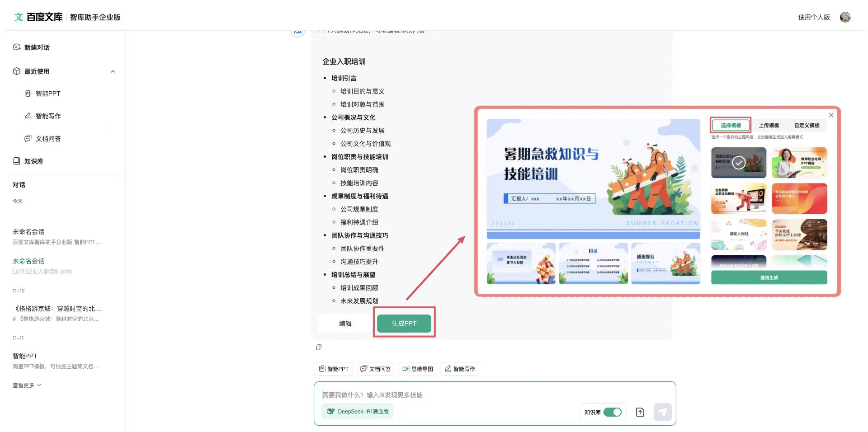Close the template selection popup
This screenshot has width=868, height=432.
point(831,115)
